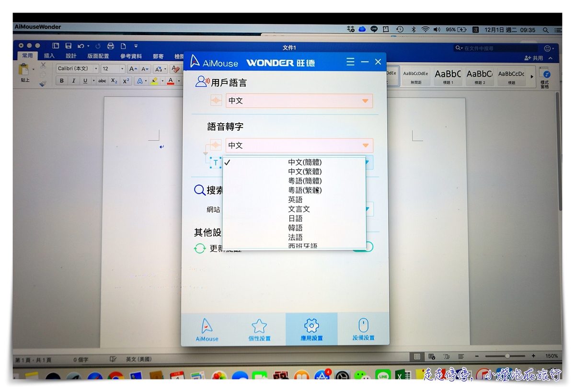Toggle Bold formatting
Viewport: 575px width, 392px height.
[x=61, y=81]
